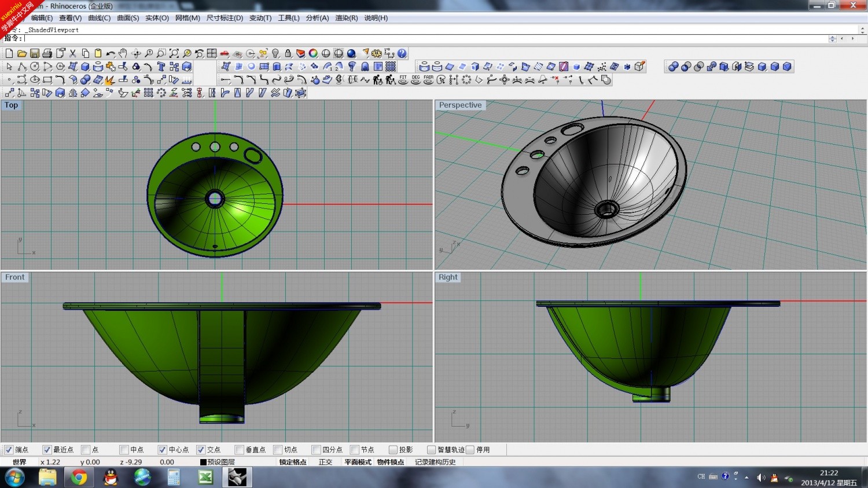Click the Cut scissors icon
868x488 pixels.
[x=73, y=53]
